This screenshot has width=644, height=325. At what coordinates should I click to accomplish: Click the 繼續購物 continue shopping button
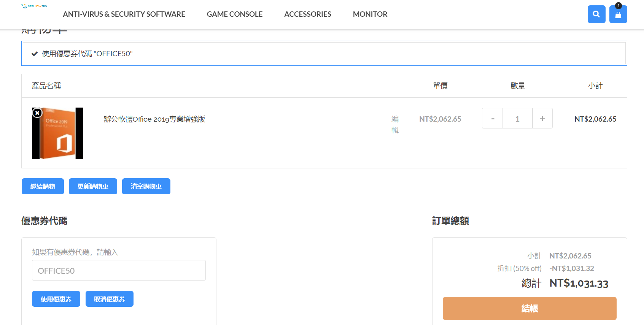[x=43, y=186]
